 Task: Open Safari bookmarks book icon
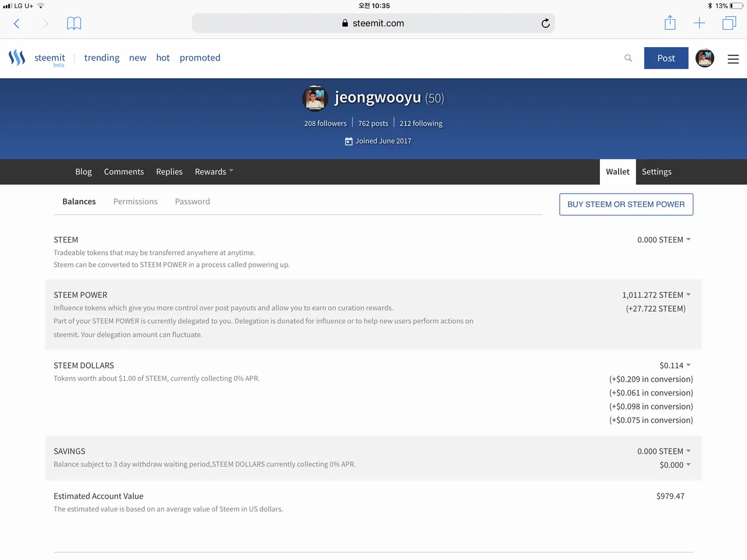coord(74,23)
